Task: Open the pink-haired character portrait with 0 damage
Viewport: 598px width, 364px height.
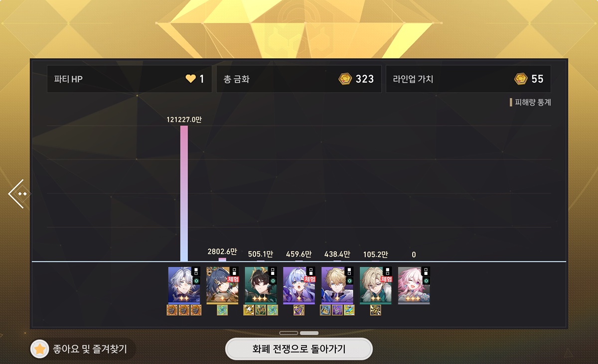Action: point(414,285)
